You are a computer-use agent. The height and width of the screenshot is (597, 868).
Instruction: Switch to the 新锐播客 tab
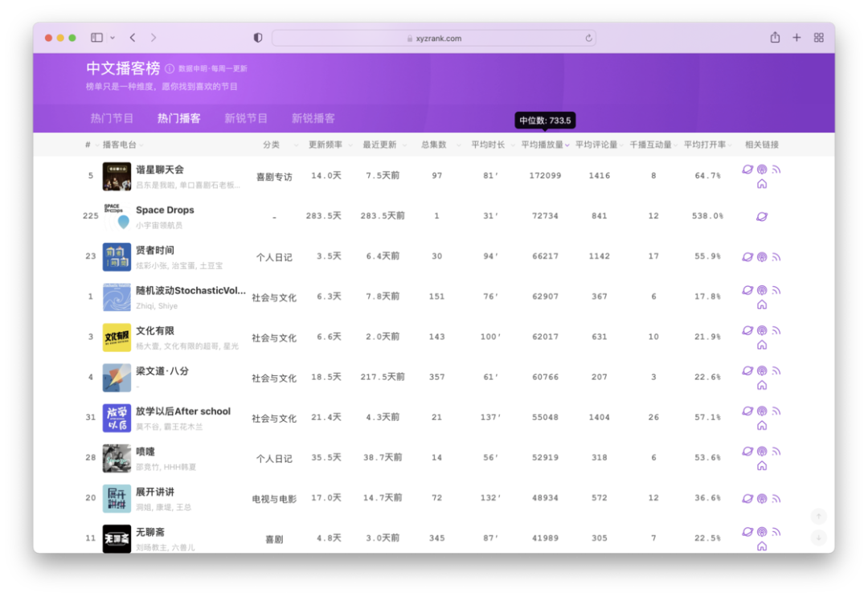[x=313, y=118]
